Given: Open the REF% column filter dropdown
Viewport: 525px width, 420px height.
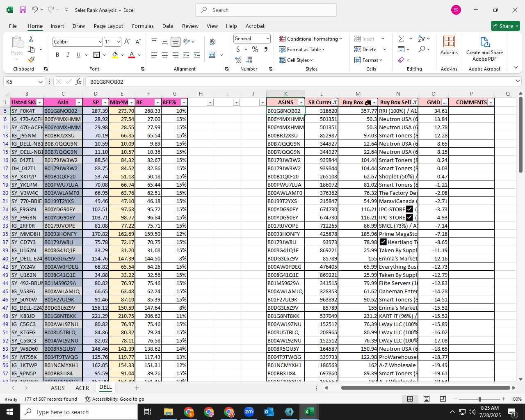Looking at the screenshot, I should [x=184, y=103].
